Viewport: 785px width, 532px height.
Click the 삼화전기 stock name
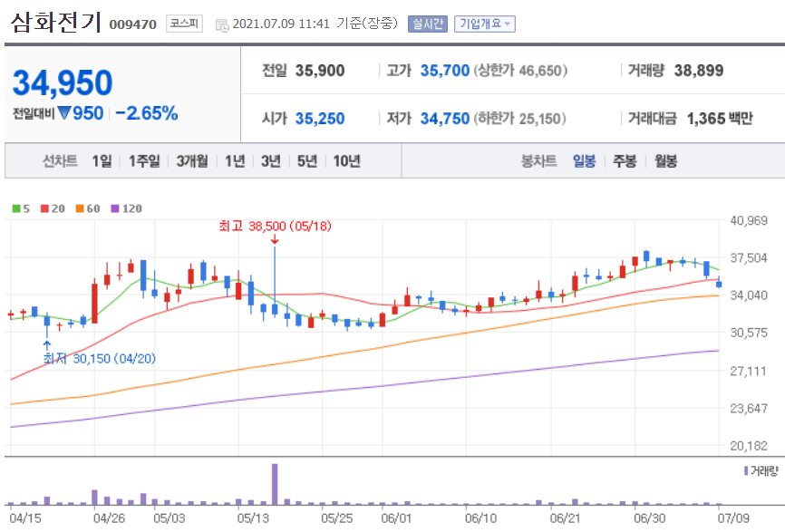click(x=56, y=23)
